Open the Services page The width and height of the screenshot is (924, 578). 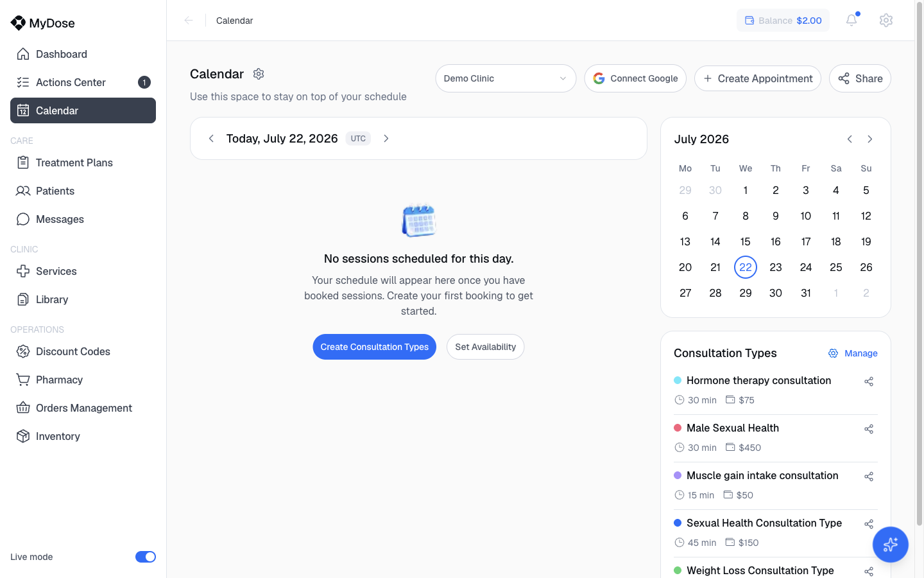click(83, 271)
